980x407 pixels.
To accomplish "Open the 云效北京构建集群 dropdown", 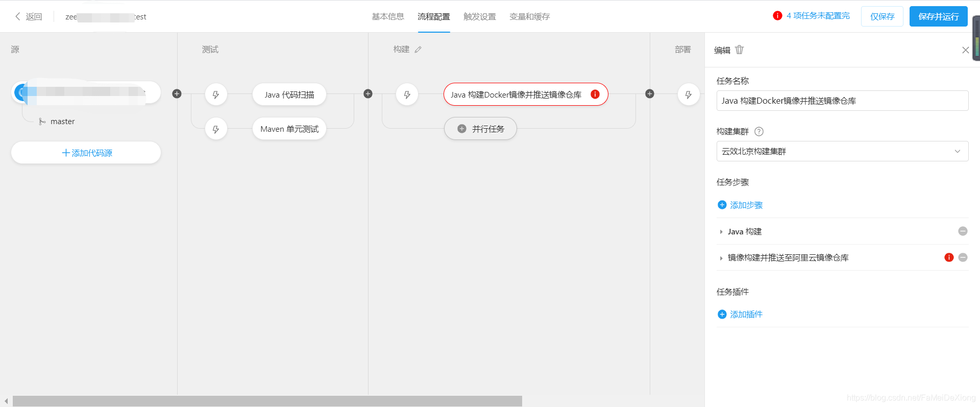I will click(842, 151).
